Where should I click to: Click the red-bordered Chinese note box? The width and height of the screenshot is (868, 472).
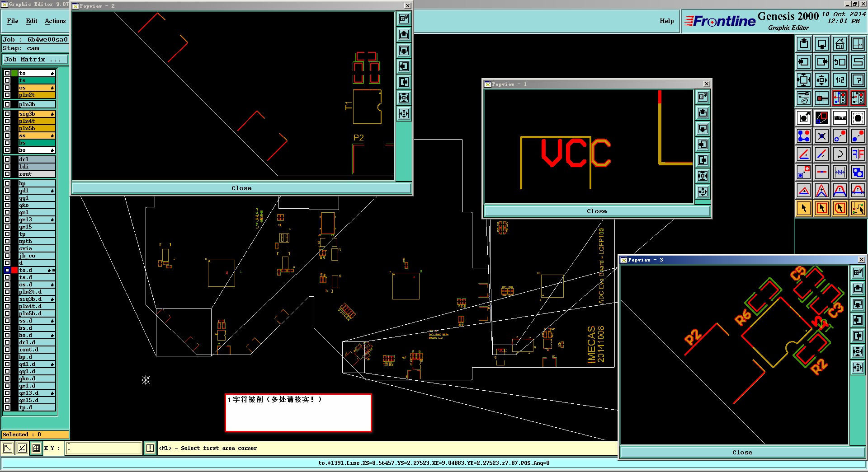[298, 413]
